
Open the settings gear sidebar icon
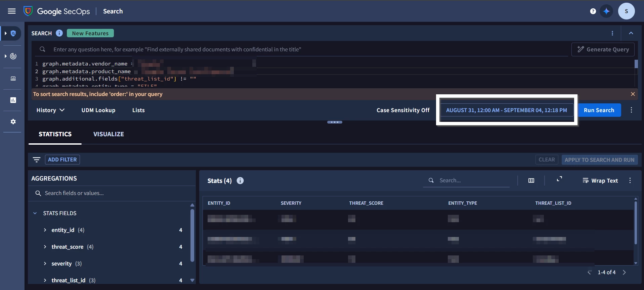click(13, 122)
